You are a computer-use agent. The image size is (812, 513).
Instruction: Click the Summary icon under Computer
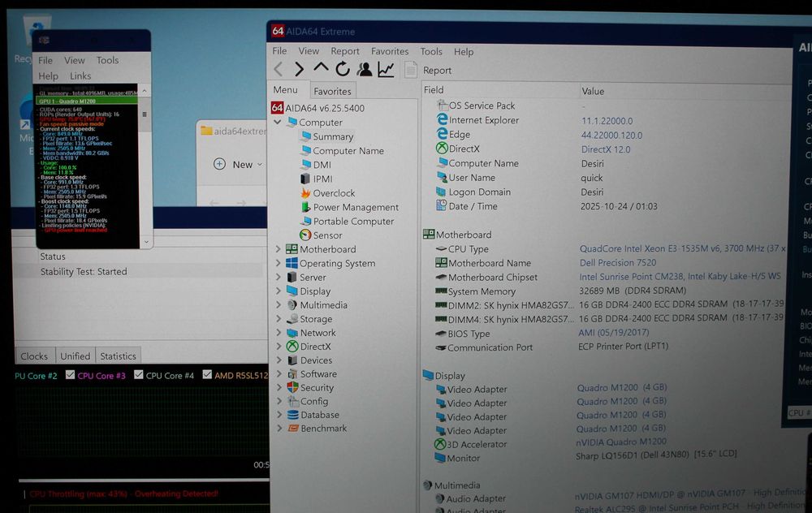306,136
